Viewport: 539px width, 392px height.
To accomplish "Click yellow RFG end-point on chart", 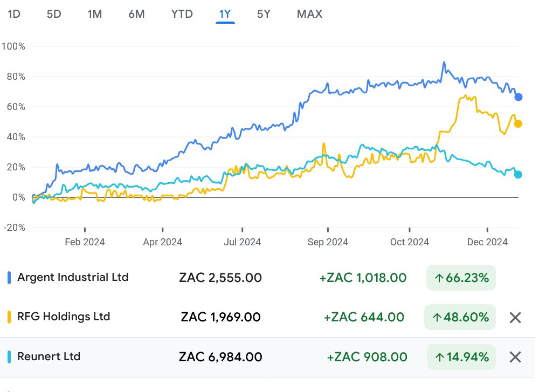I will tap(518, 124).
